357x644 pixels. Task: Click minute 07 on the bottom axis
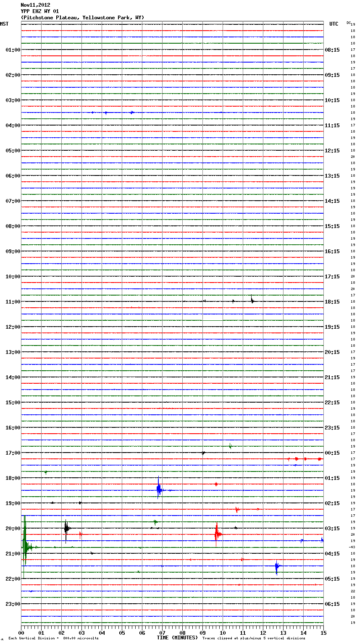click(162, 632)
